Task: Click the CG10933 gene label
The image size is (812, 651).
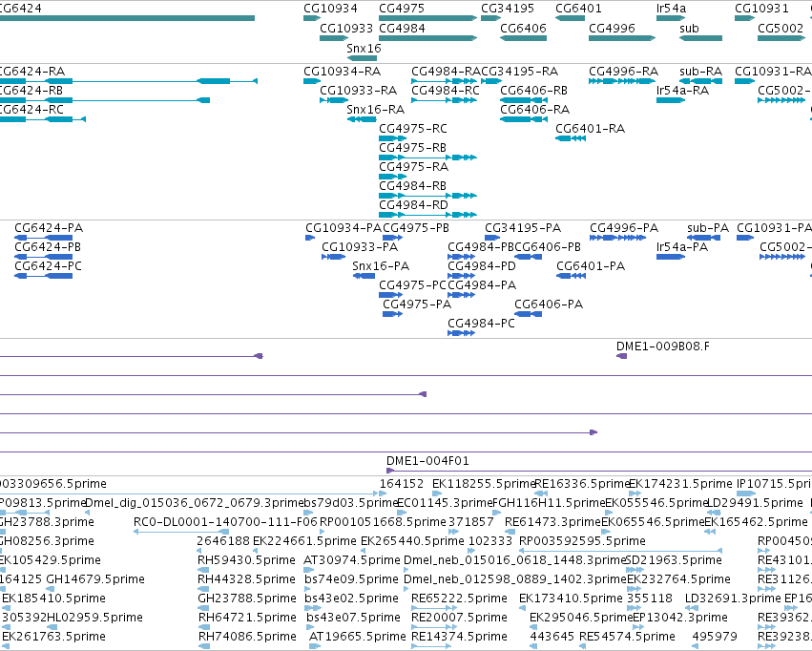Action: click(x=346, y=28)
